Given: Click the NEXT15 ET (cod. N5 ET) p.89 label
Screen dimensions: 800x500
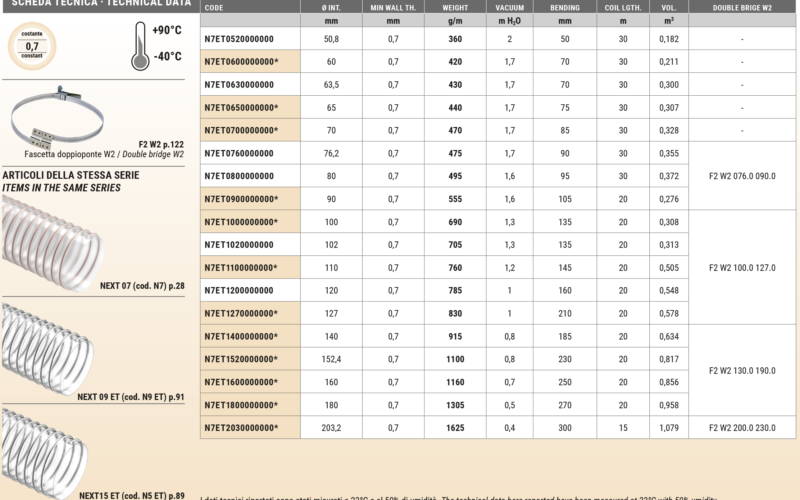Looking at the screenshot, I should [x=131, y=495].
